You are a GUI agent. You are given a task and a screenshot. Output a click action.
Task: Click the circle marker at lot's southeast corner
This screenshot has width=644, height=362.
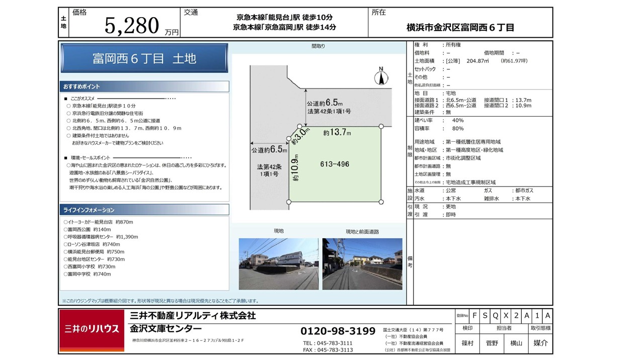(x=381, y=202)
